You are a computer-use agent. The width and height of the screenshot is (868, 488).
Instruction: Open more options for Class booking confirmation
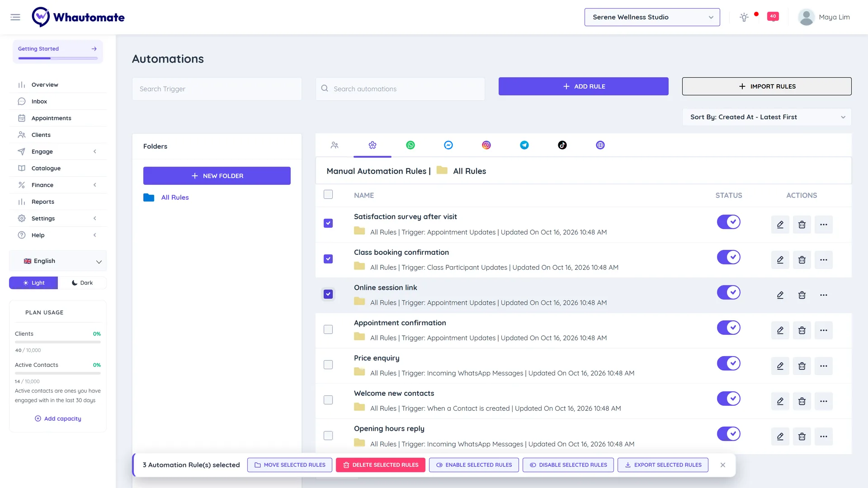click(824, 260)
